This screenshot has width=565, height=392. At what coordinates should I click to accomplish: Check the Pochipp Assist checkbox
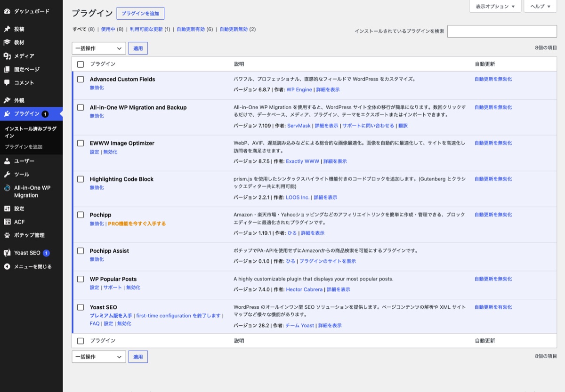pyautogui.click(x=81, y=251)
